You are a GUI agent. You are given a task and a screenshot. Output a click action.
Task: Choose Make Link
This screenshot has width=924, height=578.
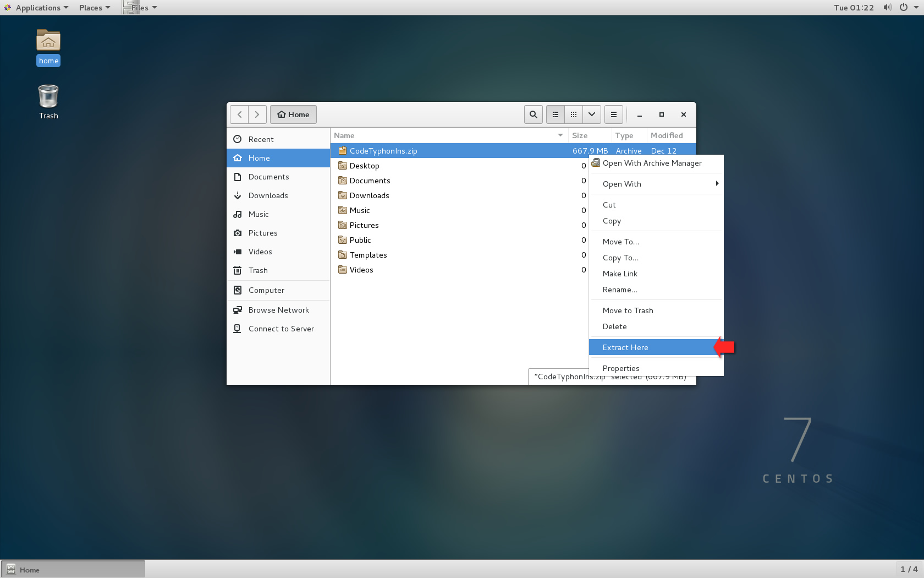click(x=656, y=274)
